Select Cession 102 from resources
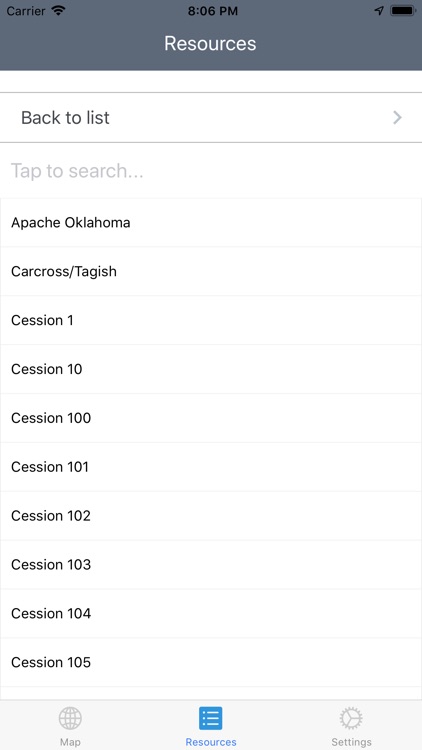Viewport: 422px width, 750px height. 211,516
